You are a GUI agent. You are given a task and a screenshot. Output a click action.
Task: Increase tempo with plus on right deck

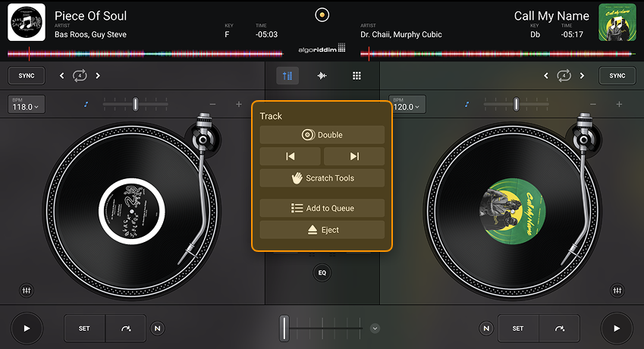pos(619,105)
